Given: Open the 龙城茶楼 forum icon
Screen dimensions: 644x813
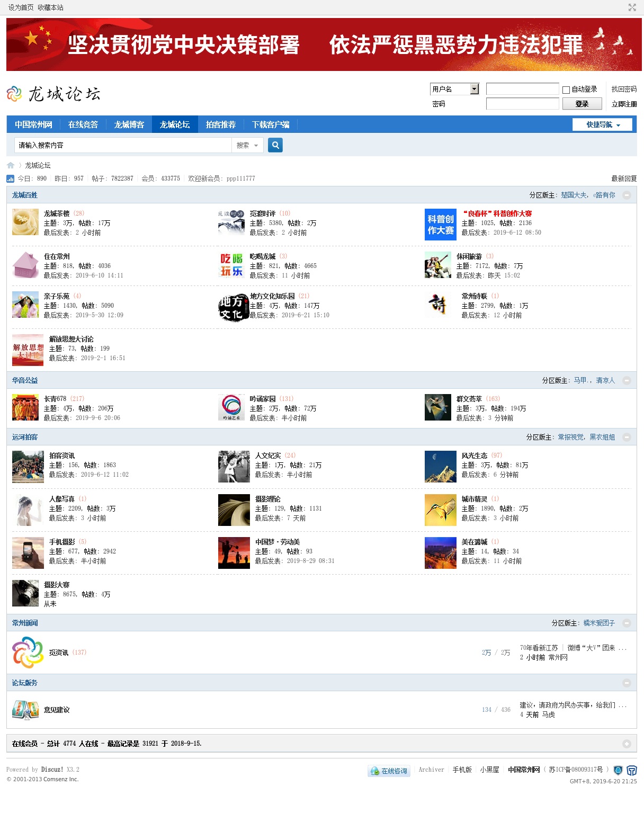Looking at the screenshot, I should pyautogui.click(x=25, y=222).
